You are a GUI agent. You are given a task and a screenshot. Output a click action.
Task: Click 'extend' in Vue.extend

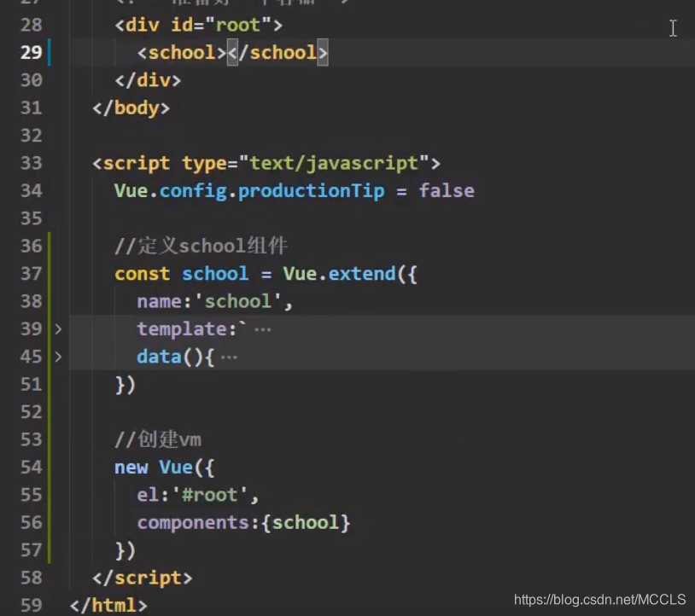(x=362, y=274)
